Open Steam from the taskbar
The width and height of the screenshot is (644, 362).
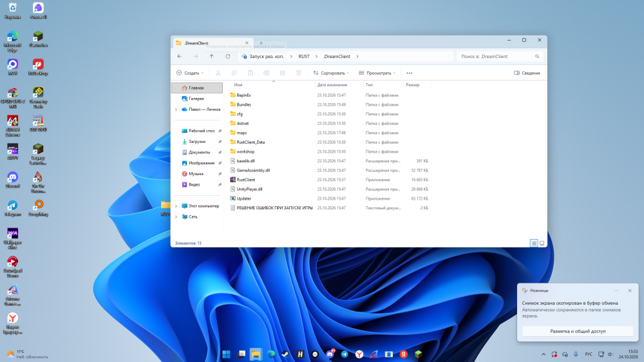coord(285,354)
